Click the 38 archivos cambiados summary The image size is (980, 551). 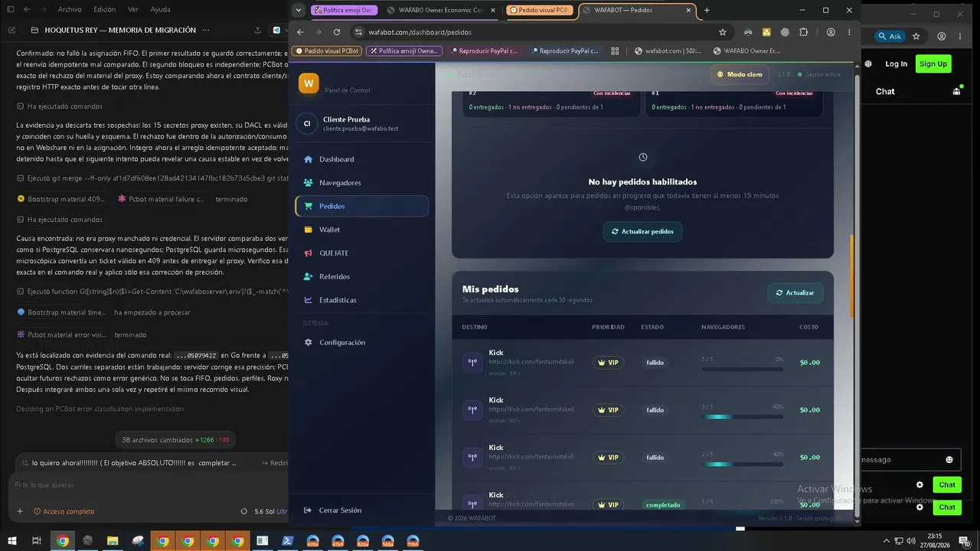click(175, 440)
